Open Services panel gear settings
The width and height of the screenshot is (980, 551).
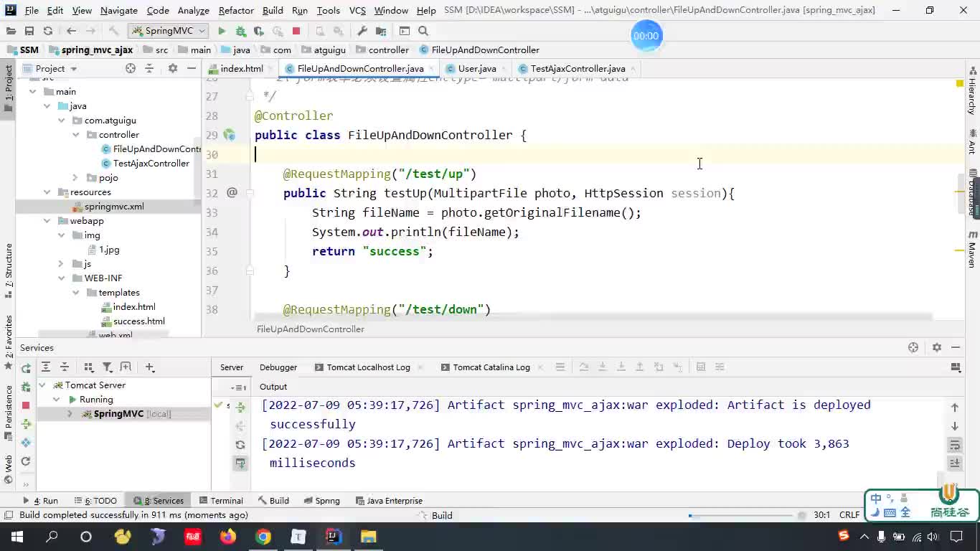point(936,347)
